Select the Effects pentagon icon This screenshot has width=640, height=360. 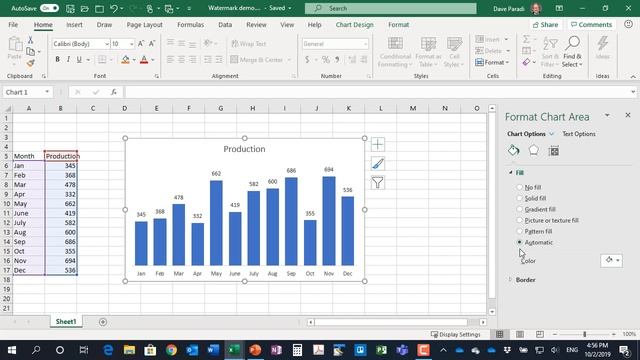tap(533, 151)
